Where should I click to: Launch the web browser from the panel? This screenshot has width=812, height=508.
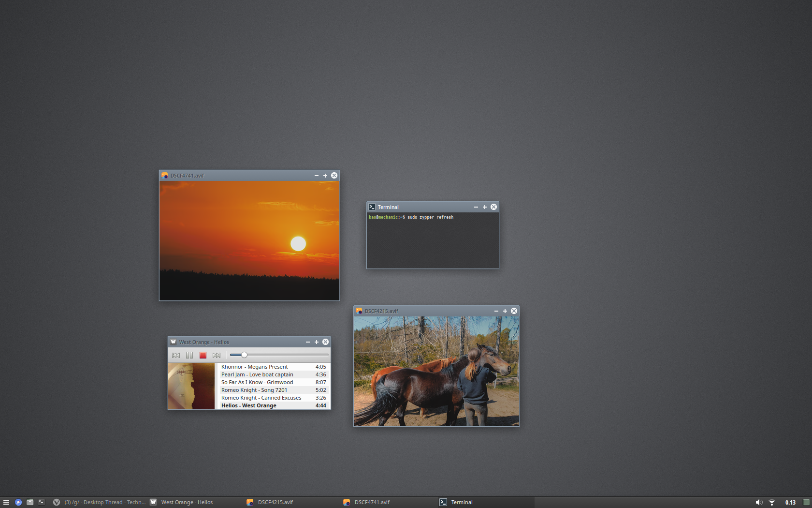click(x=18, y=502)
